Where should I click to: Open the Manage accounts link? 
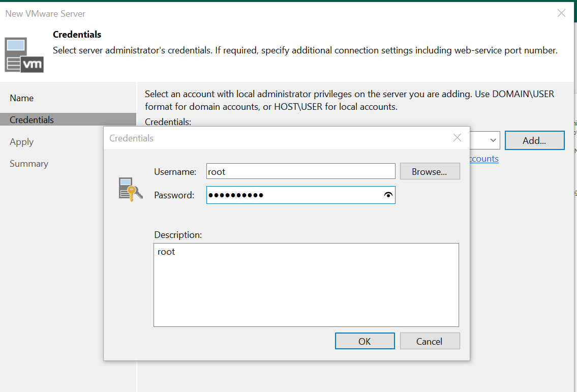483,159
